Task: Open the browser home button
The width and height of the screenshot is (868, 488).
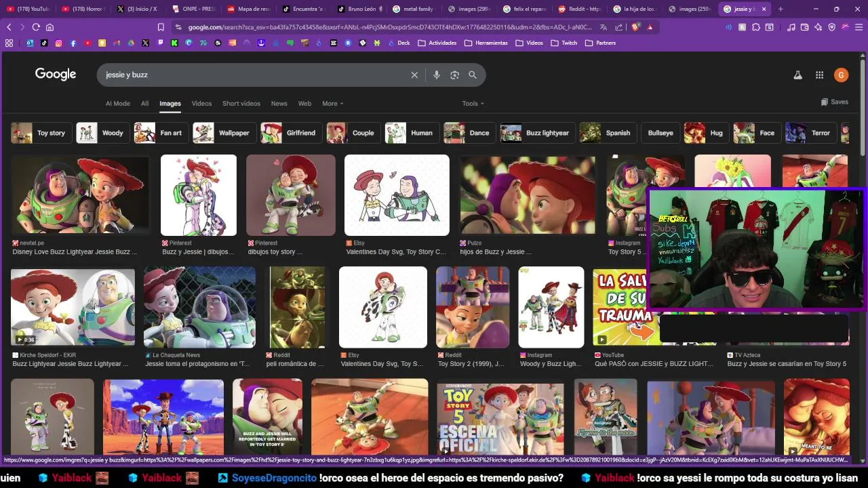Action: coord(50,27)
